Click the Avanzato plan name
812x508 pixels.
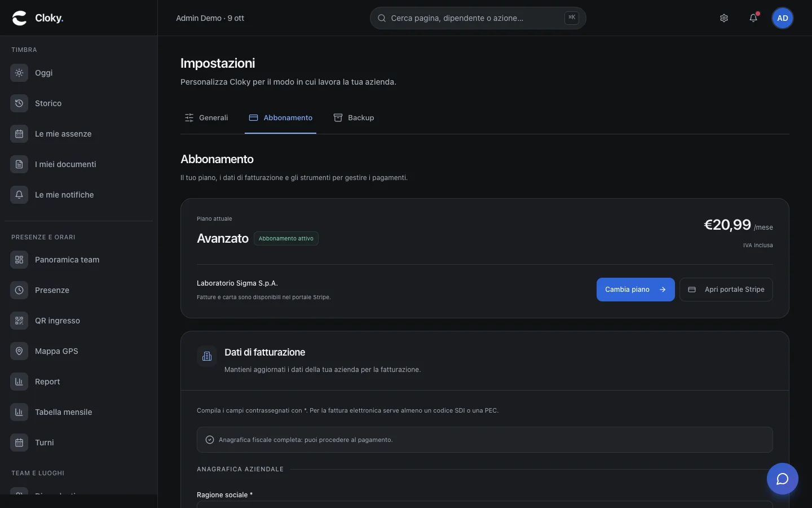tap(223, 239)
